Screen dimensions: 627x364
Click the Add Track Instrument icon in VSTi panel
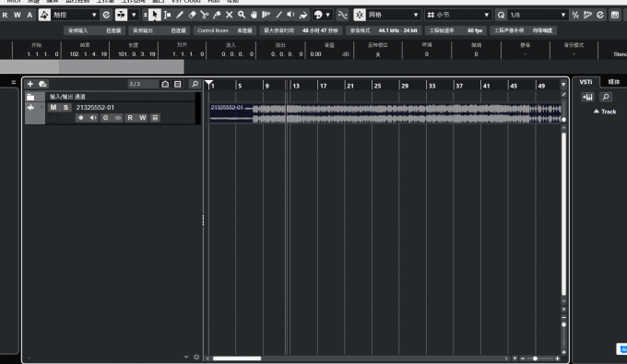pos(587,97)
